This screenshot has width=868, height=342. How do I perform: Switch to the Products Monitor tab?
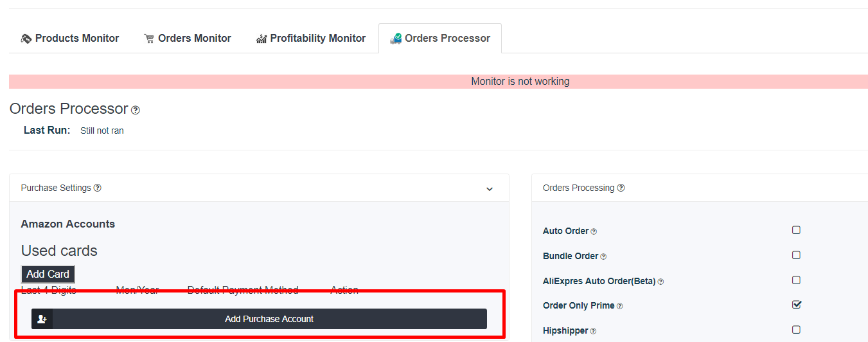click(70, 39)
